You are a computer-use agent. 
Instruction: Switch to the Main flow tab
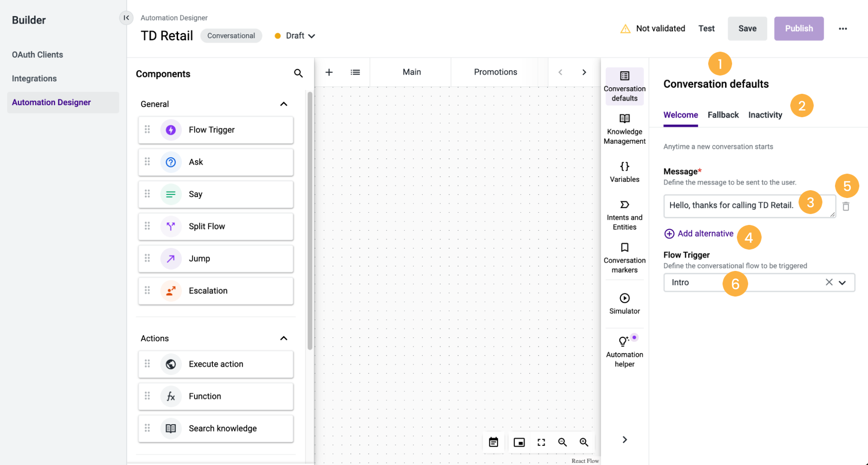[x=411, y=72]
